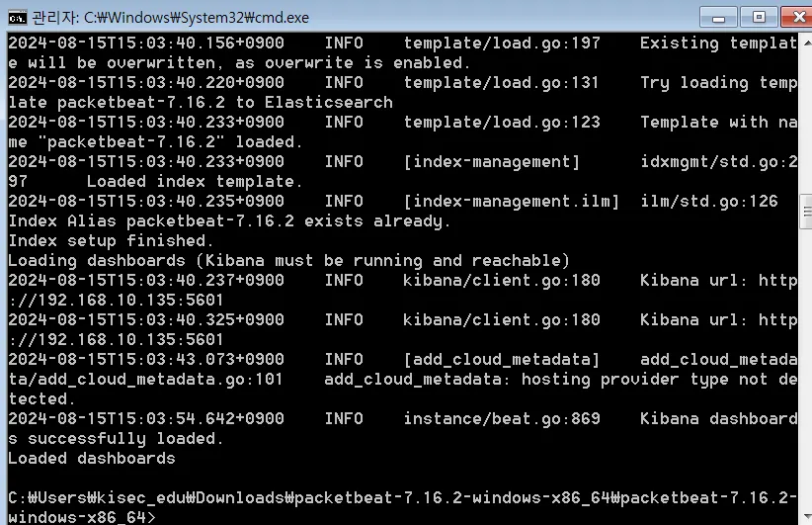The height and width of the screenshot is (525, 812).
Task: Click the '[index-management.ilm]' log tag
Action: [511, 202]
